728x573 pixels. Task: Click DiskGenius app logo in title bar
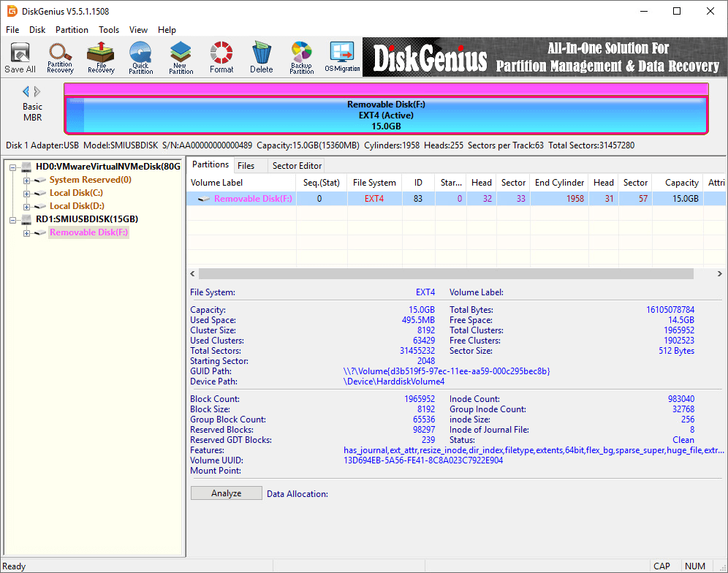tap(12, 11)
